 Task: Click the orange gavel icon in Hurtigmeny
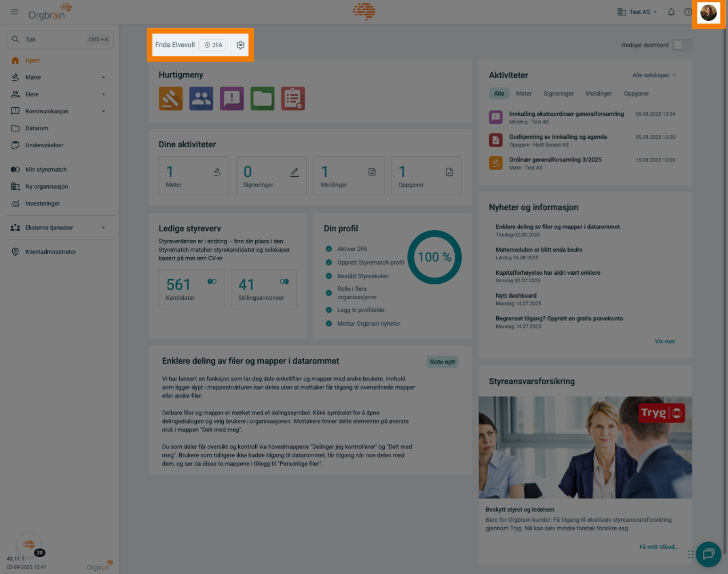[x=171, y=98]
